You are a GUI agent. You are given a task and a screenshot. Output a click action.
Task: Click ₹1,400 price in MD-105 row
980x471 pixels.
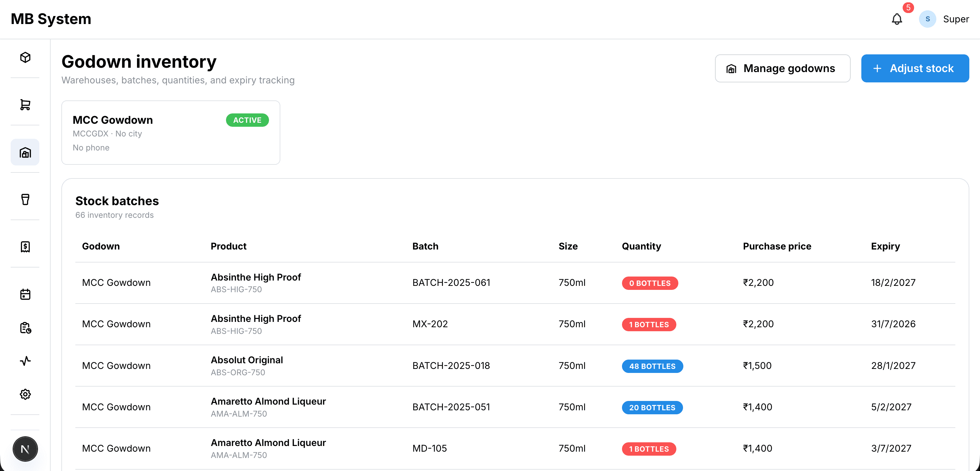(757, 449)
